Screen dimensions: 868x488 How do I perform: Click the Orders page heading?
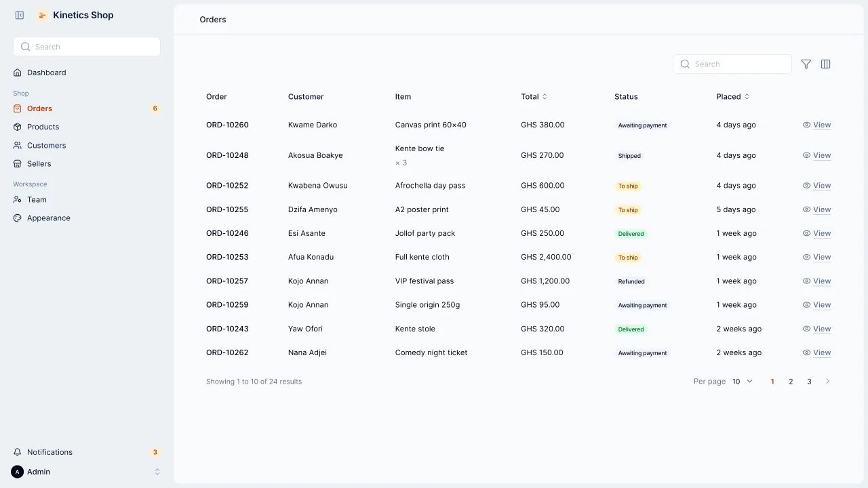213,20
